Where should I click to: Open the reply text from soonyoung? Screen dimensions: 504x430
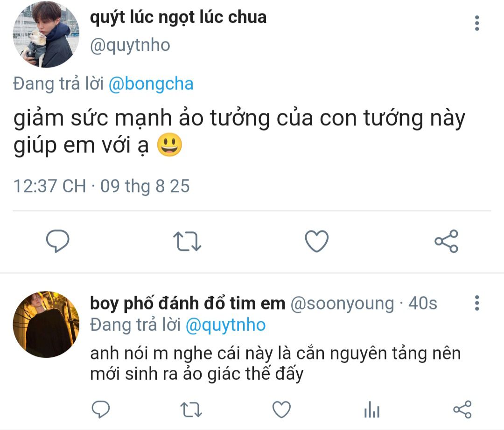coord(275,363)
